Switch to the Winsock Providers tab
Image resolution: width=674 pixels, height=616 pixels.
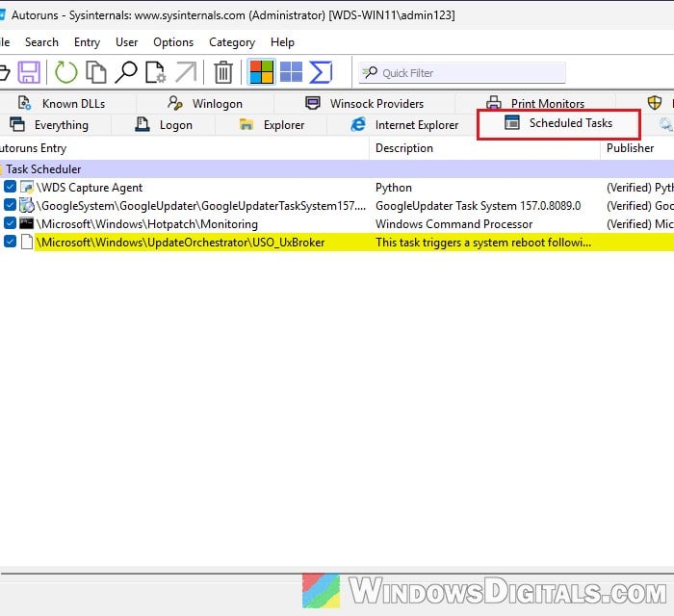click(365, 104)
